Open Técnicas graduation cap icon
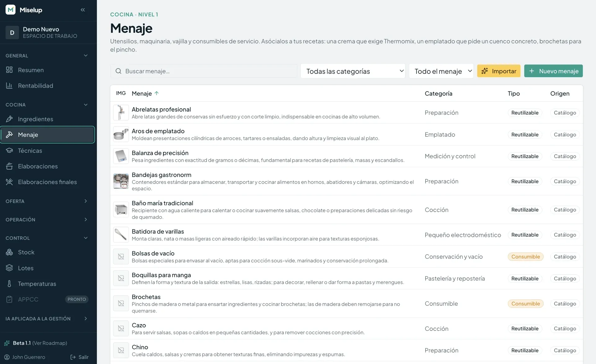Screen dimensions: 596x364 click(x=9, y=151)
